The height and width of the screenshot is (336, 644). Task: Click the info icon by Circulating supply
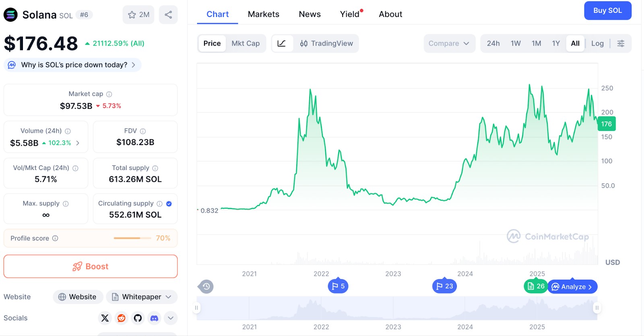point(159,204)
